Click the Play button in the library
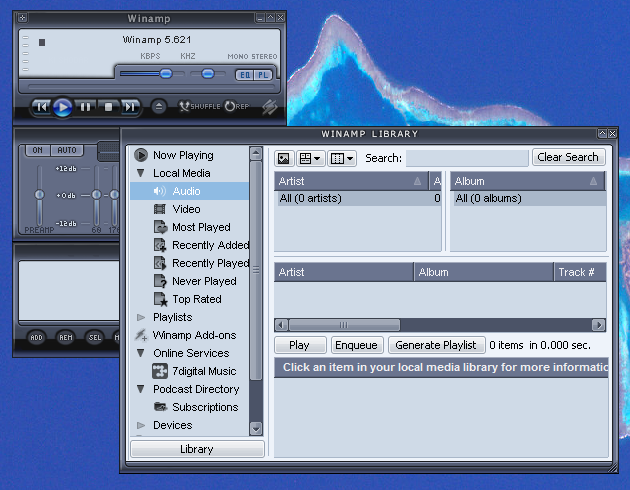 pyautogui.click(x=300, y=345)
